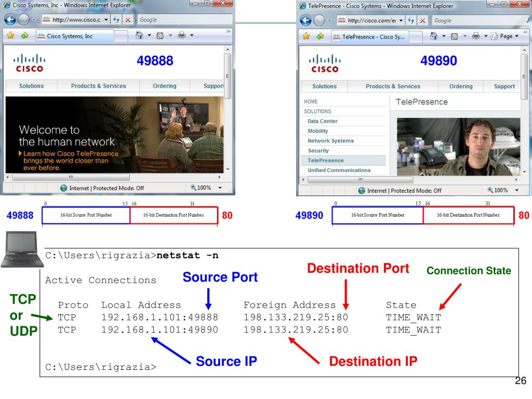Click Print icon in left browser toolbar
Image resolution: width=532 pixels, height=399 pixels.
182,35
